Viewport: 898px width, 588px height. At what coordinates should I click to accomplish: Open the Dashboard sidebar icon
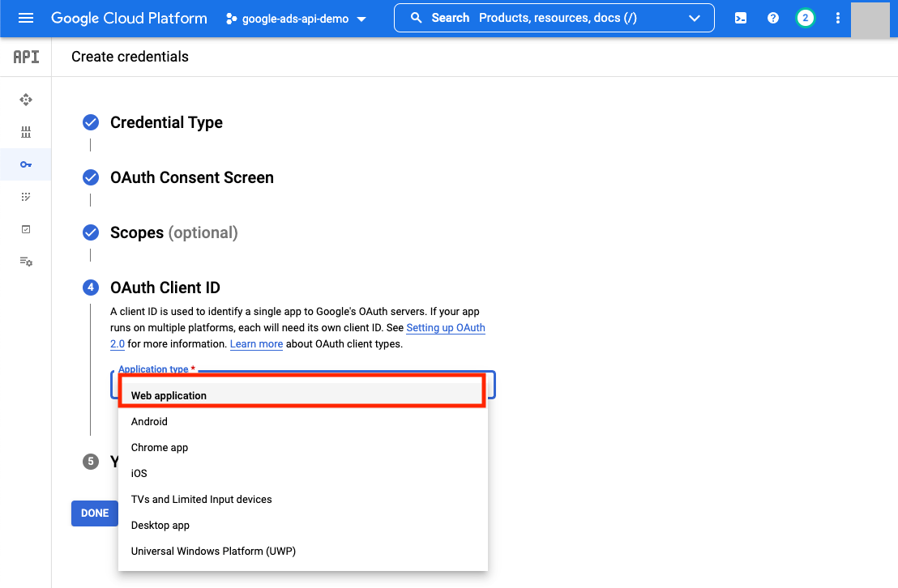point(26,100)
